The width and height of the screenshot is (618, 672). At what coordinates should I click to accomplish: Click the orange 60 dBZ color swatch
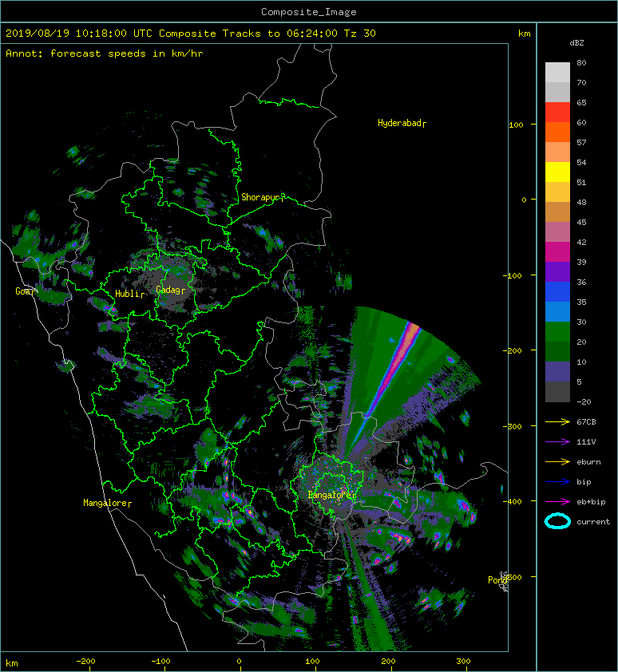click(x=557, y=132)
